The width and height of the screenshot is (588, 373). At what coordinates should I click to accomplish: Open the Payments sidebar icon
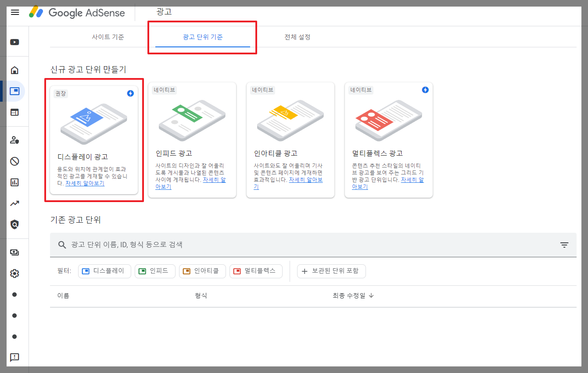[x=14, y=252]
